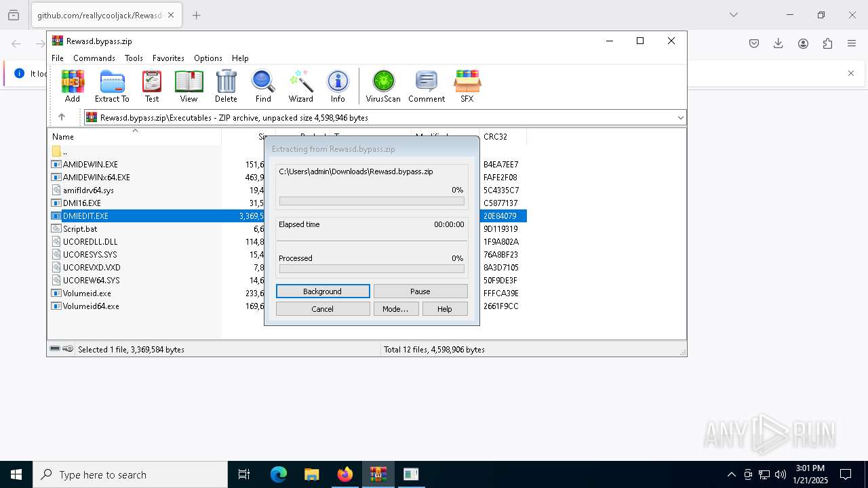Click the Delete toolbar icon
Viewport: 868px width, 488px height.
coord(226,86)
